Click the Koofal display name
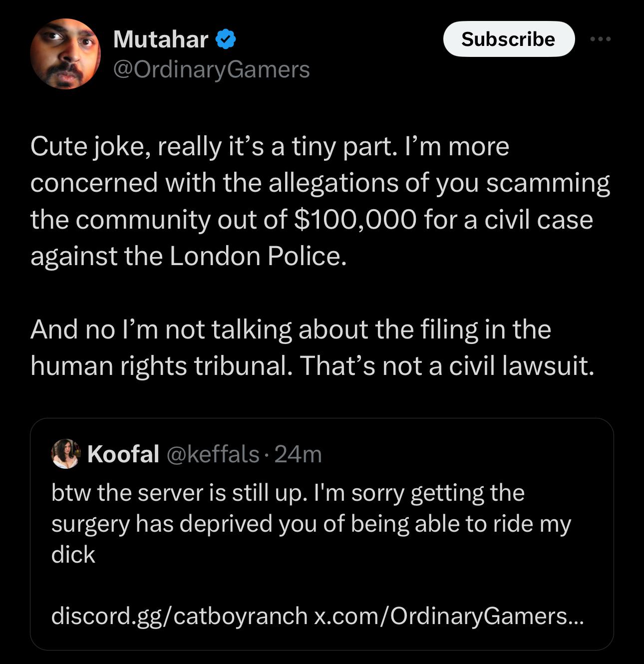644x664 pixels. click(x=123, y=454)
